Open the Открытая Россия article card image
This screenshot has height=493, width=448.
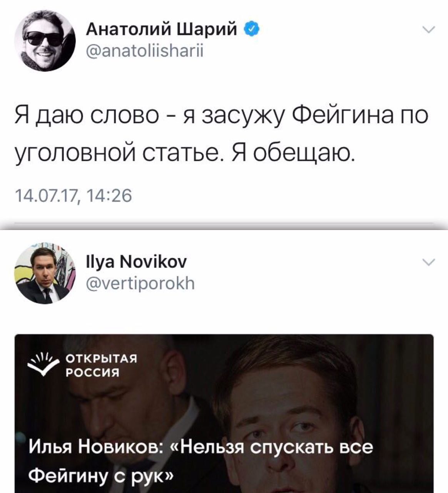224,413
